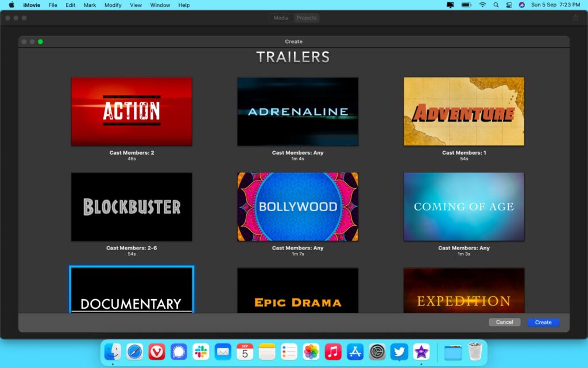Open the Modify menu

(x=113, y=5)
